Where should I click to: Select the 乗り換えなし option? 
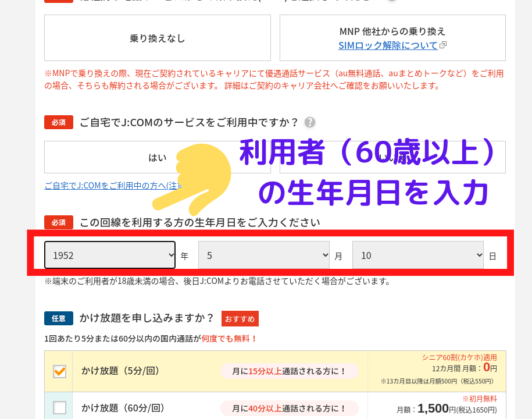(158, 38)
